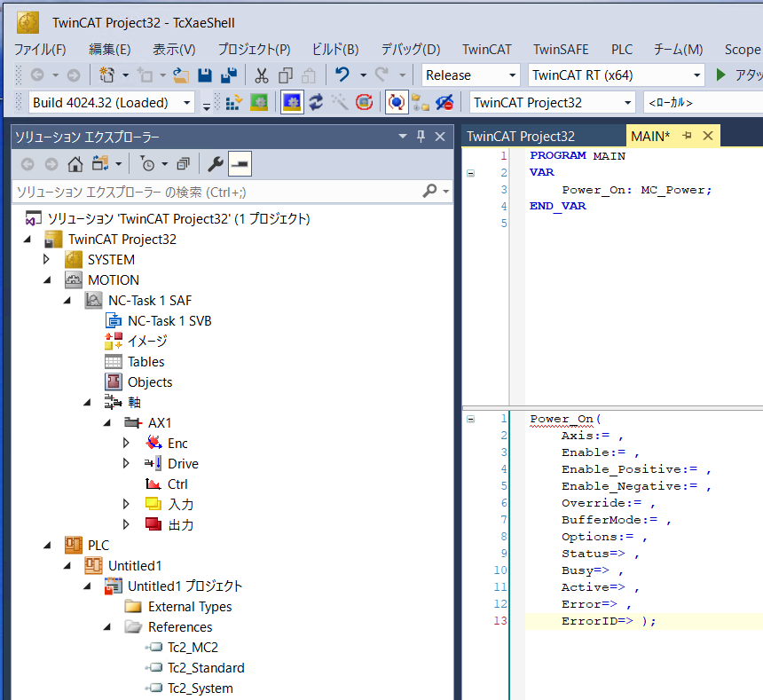This screenshot has width=763, height=700.
Task: Open Properties wrench icon in Solution Explorer
Action: (x=215, y=163)
